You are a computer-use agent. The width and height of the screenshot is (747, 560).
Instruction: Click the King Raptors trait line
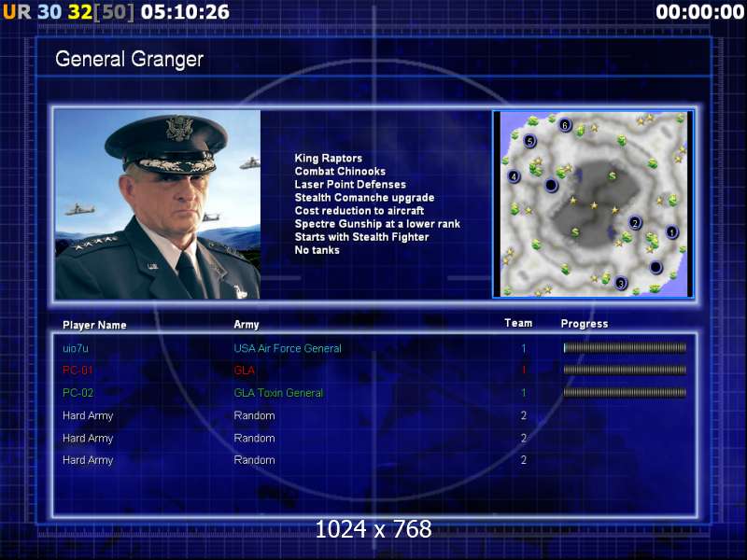(x=329, y=158)
